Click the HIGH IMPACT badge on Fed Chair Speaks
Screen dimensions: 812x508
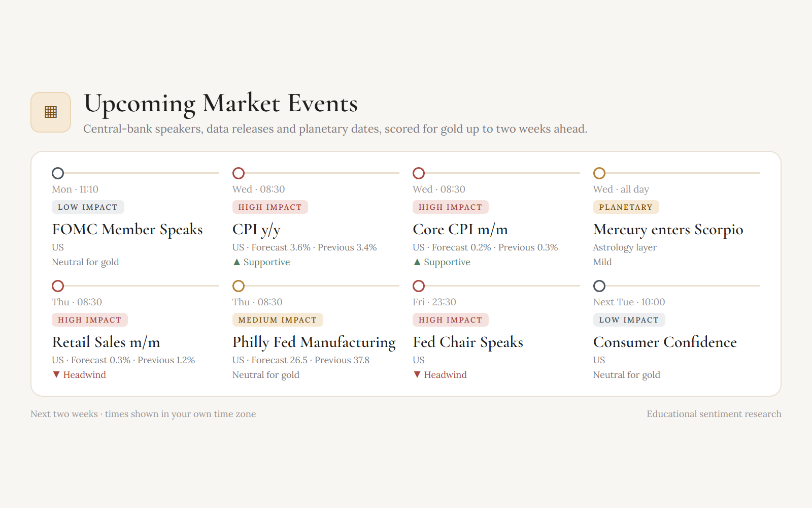click(451, 320)
